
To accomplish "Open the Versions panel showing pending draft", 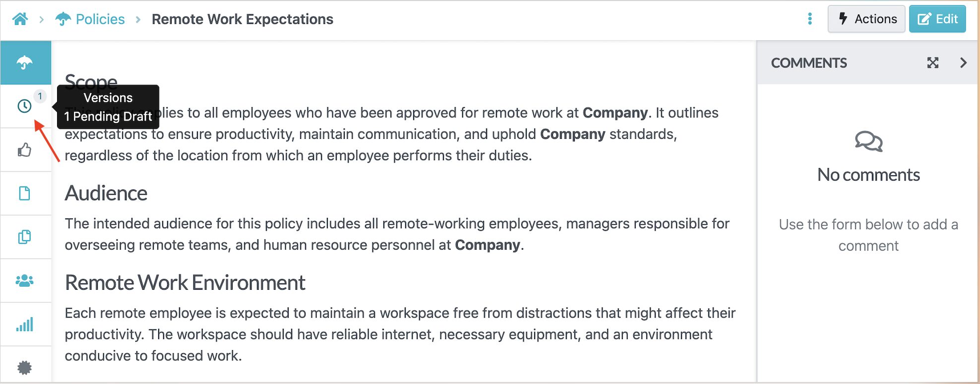I will (x=25, y=106).
